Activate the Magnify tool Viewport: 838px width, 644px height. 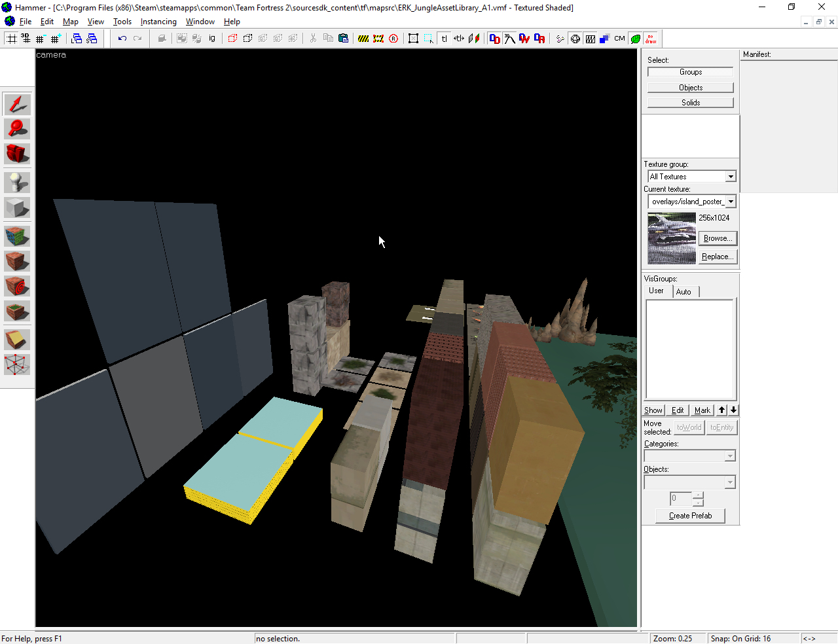(x=17, y=129)
